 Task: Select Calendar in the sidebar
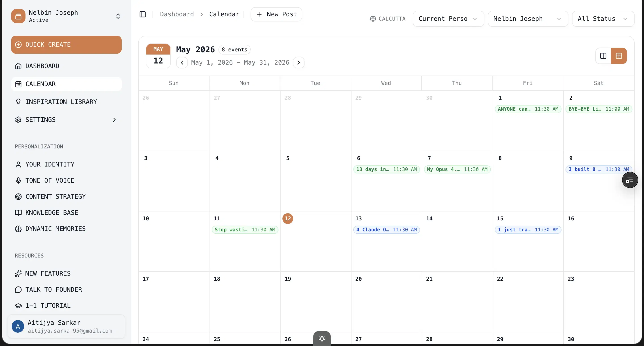(66, 84)
